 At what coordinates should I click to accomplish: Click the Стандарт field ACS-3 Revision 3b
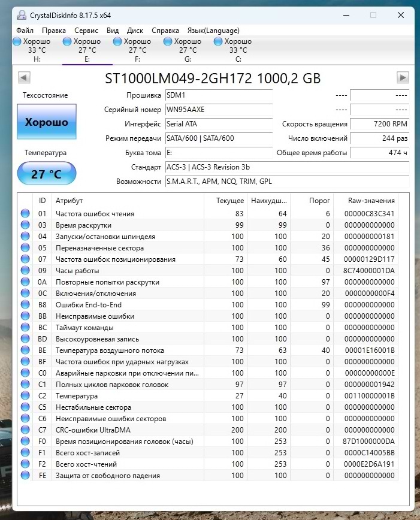pos(288,167)
